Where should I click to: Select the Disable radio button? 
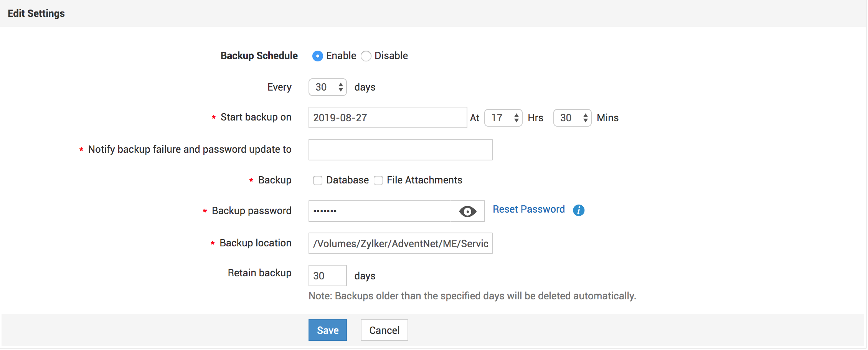[x=366, y=56]
